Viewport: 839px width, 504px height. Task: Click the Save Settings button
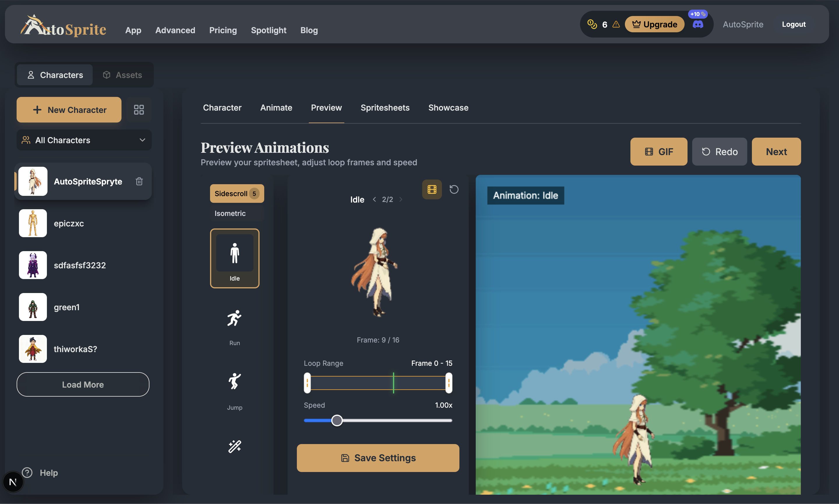tap(378, 458)
